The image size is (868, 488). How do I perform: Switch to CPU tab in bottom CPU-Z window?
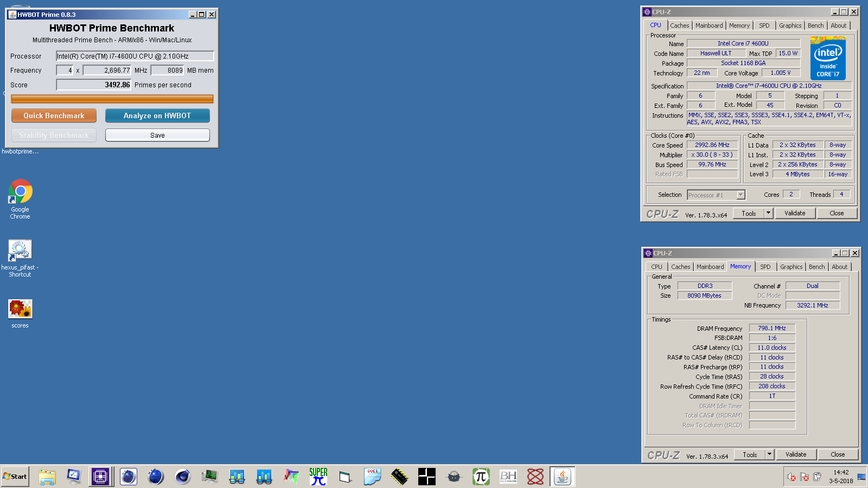coord(656,267)
